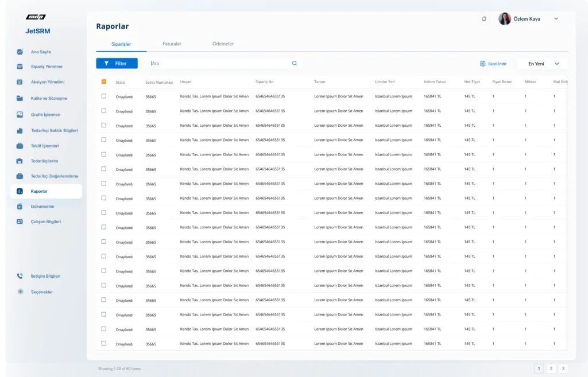Go to page 2 of results

click(x=551, y=369)
